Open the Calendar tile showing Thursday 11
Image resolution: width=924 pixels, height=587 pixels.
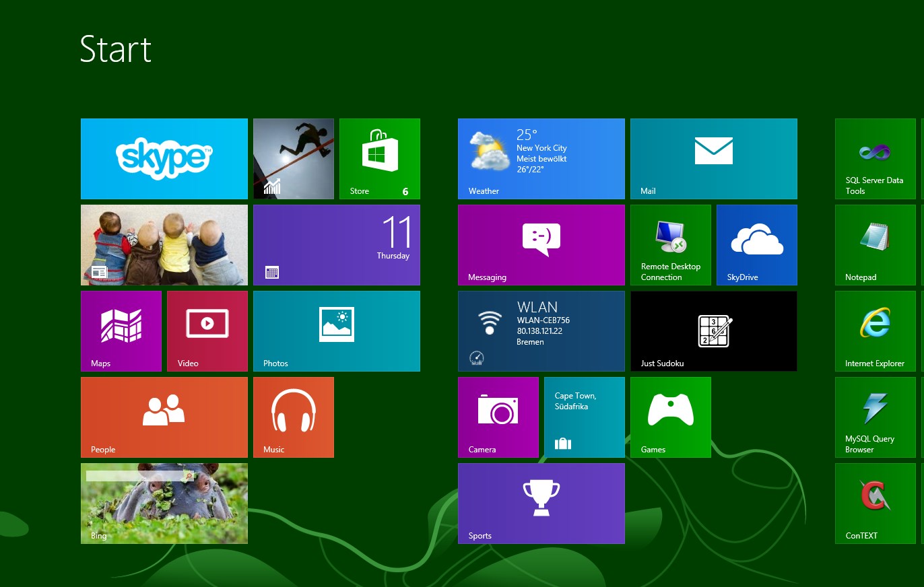coord(336,245)
